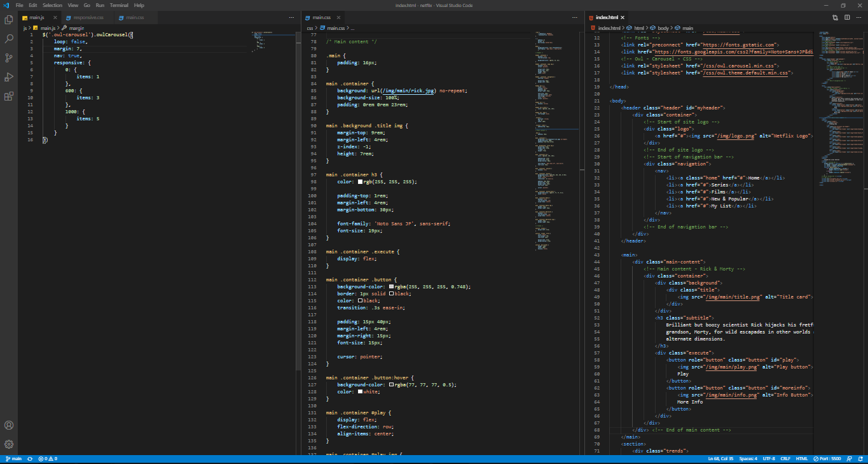Open the Manage gear icon
Screen dimensions: 868x464
coord(8,444)
